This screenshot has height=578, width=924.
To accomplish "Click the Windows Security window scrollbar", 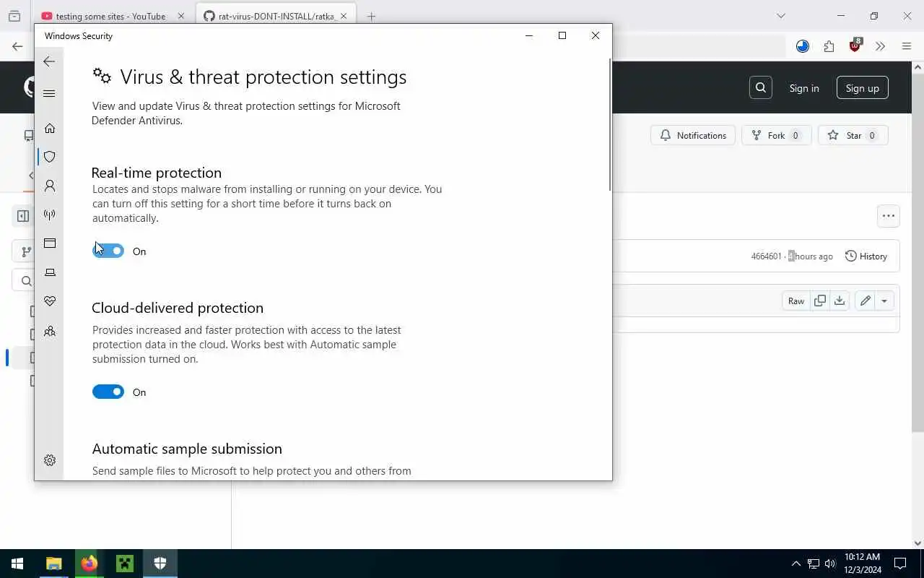I will click(x=609, y=124).
